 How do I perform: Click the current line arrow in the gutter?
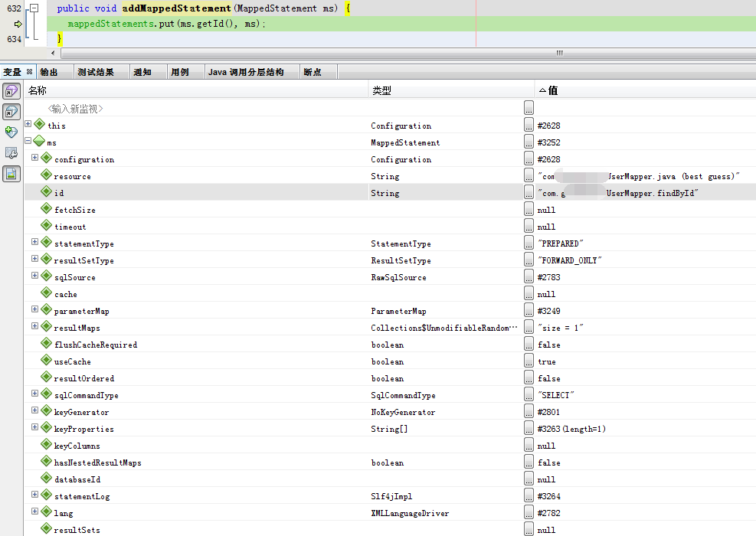[x=18, y=24]
